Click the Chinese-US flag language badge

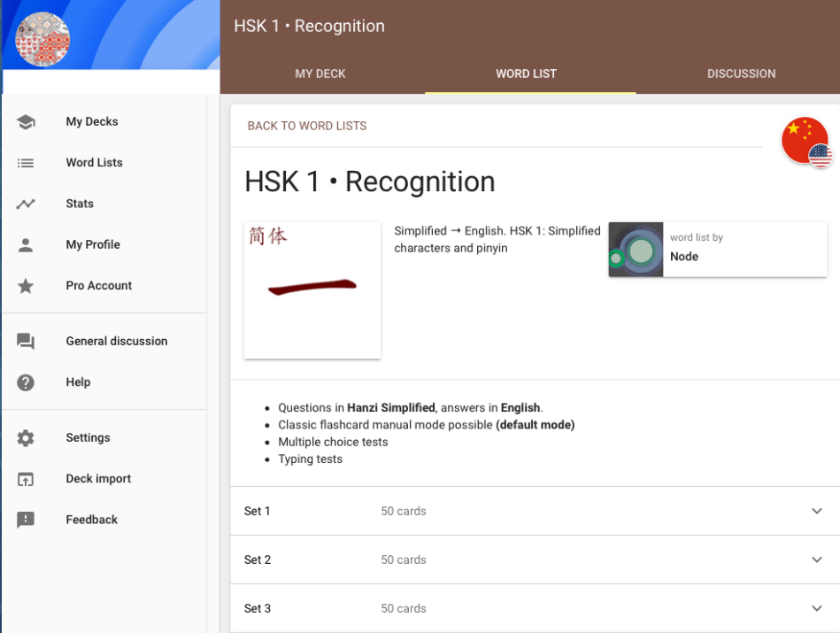pos(805,142)
